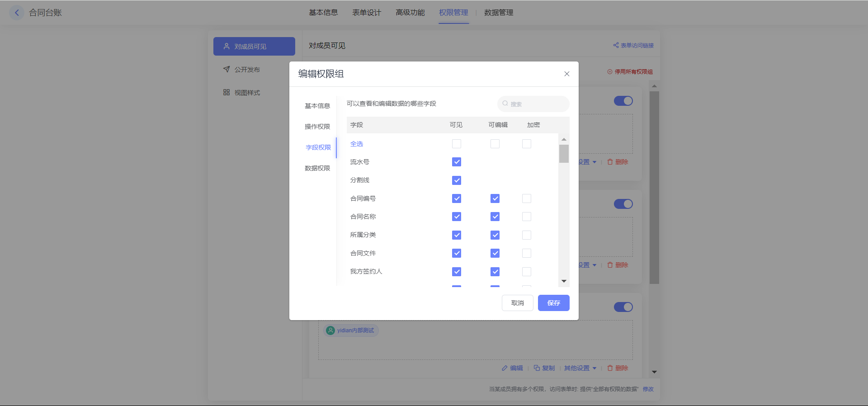
Task: Click the share icon for 表单访问链接
Action: click(616, 45)
